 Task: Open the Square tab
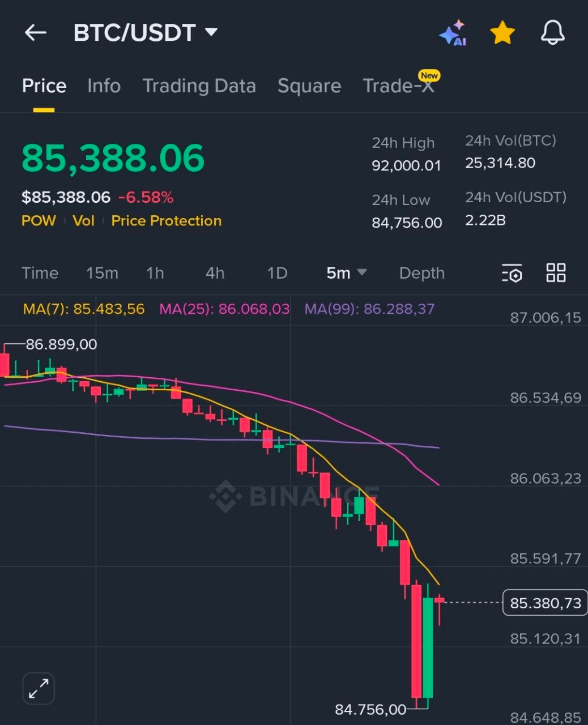(309, 86)
